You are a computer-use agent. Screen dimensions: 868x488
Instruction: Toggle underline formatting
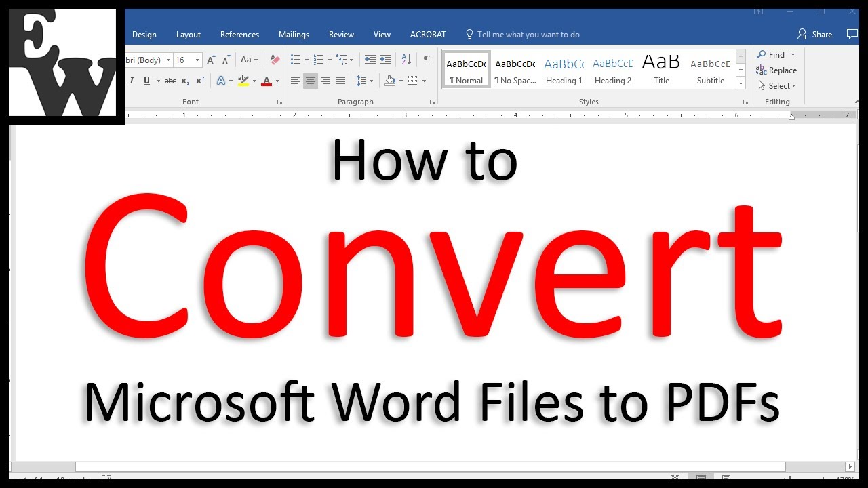(x=146, y=81)
